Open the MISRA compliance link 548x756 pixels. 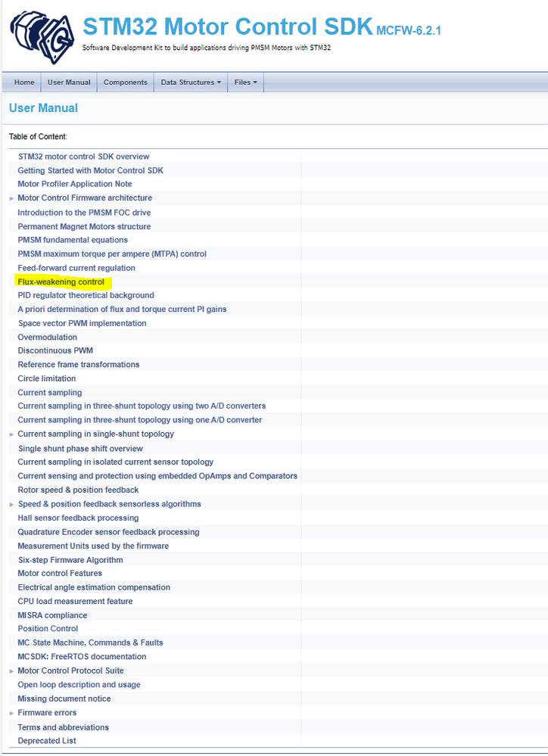pos(52,615)
